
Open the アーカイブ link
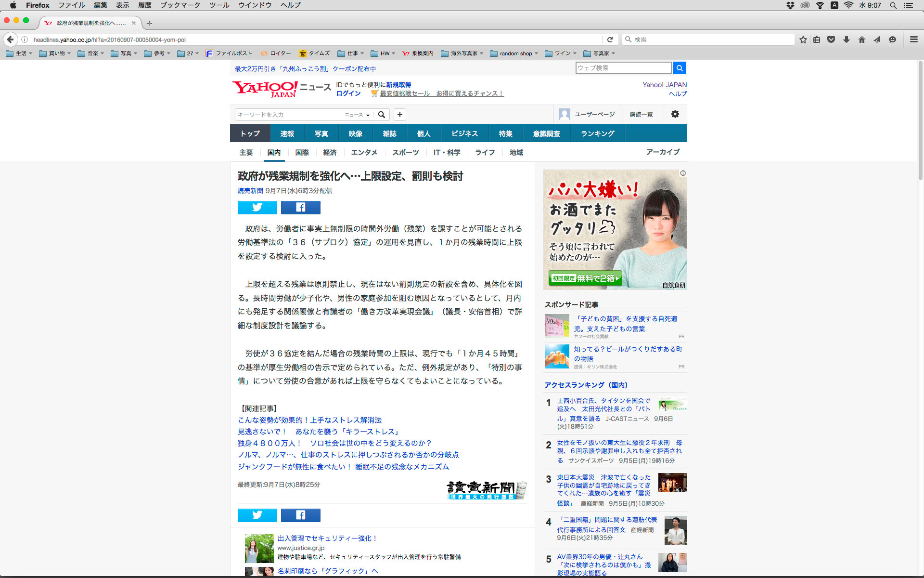pyautogui.click(x=662, y=152)
